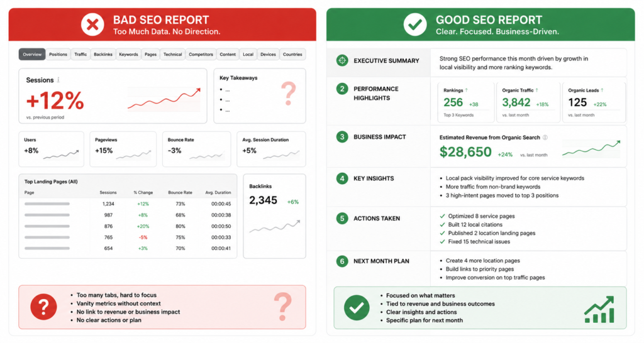Click the 256 rankings value
The height and width of the screenshot is (343, 644).
tap(453, 102)
